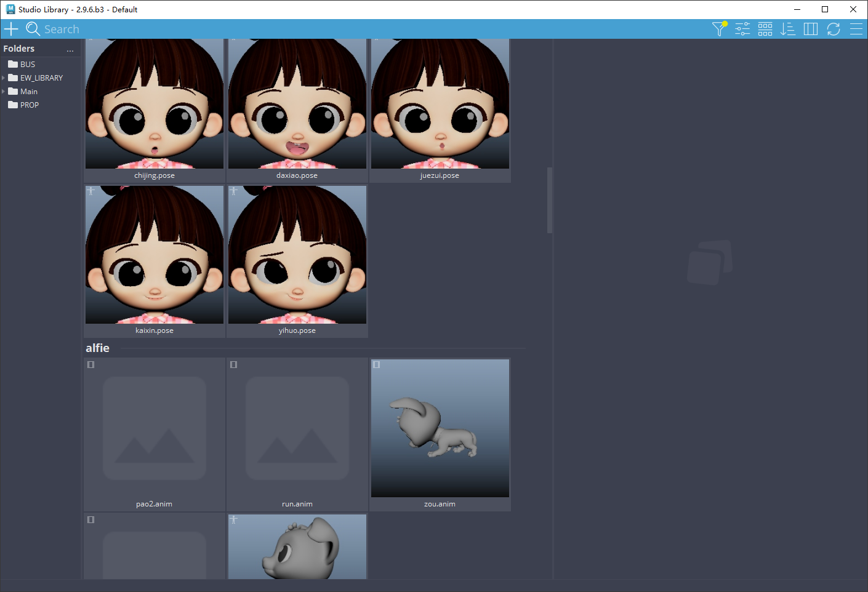Open the group-by grid icon menu
868x592 pixels.
(x=765, y=29)
